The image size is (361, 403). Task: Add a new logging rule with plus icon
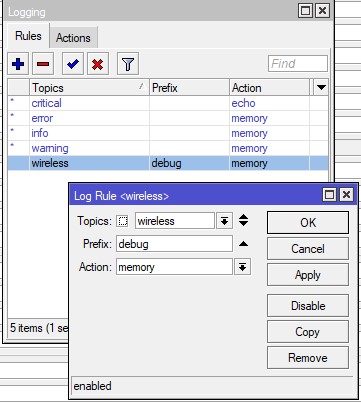[x=18, y=64]
